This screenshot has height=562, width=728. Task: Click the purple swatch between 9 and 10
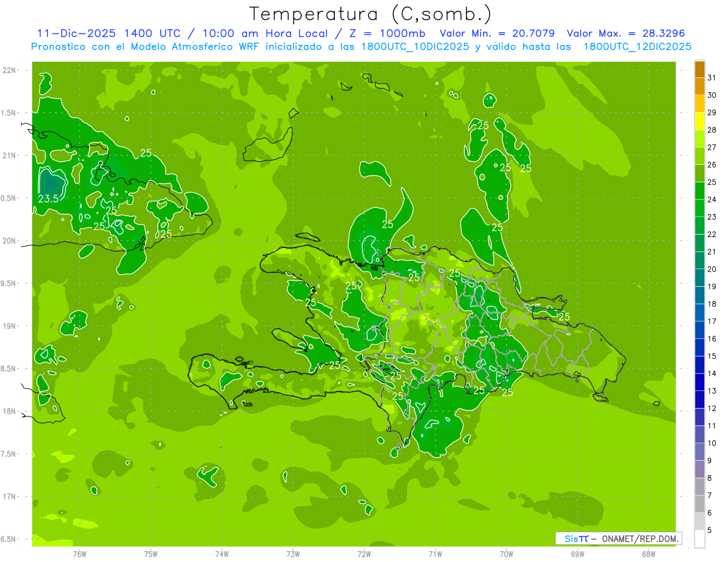click(x=699, y=452)
